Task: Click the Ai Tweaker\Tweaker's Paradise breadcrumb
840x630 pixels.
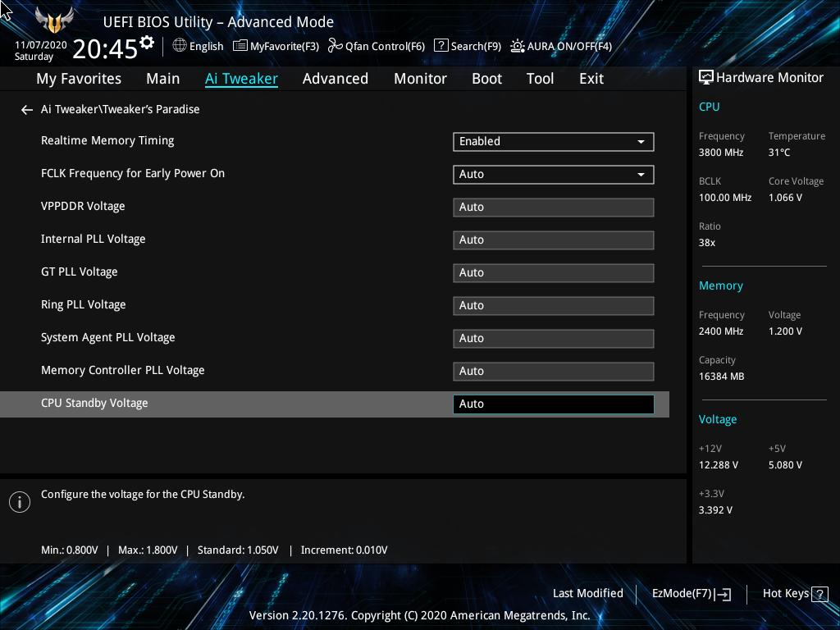Action: coord(120,109)
